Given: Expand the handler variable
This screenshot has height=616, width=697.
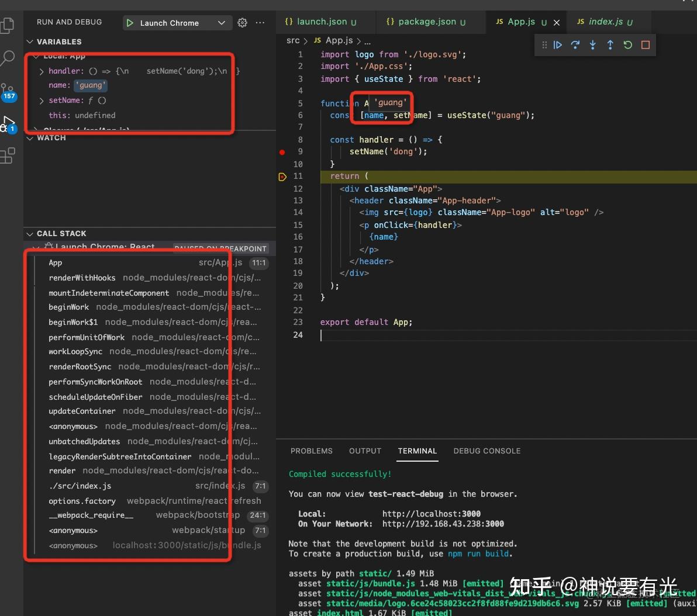Looking at the screenshot, I should [x=42, y=71].
